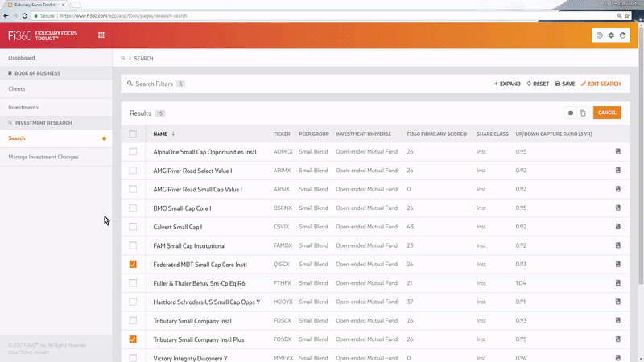Open the Calvert Small Cap I fund link
The width and height of the screenshot is (644, 362).
click(177, 227)
